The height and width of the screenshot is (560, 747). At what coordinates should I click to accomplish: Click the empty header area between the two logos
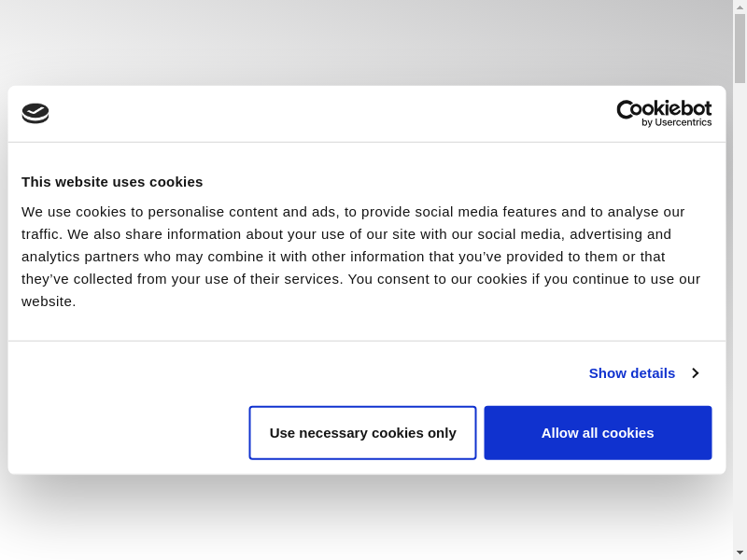(x=327, y=113)
